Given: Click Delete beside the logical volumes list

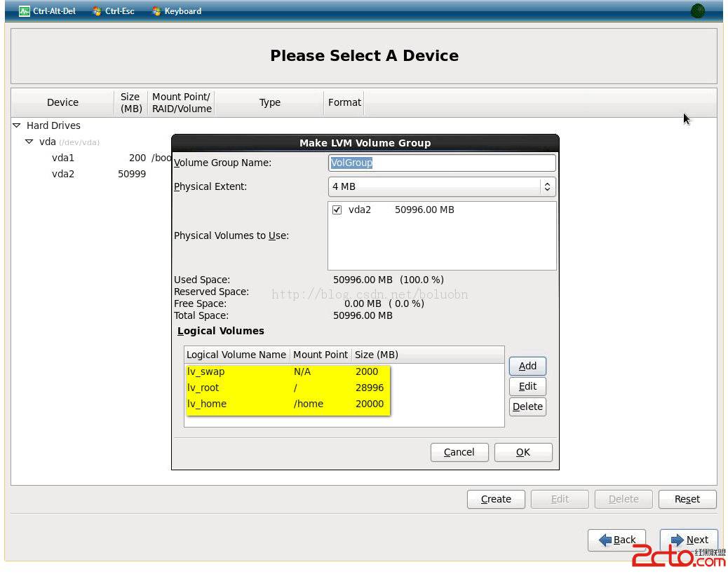Looking at the screenshot, I should pos(527,407).
